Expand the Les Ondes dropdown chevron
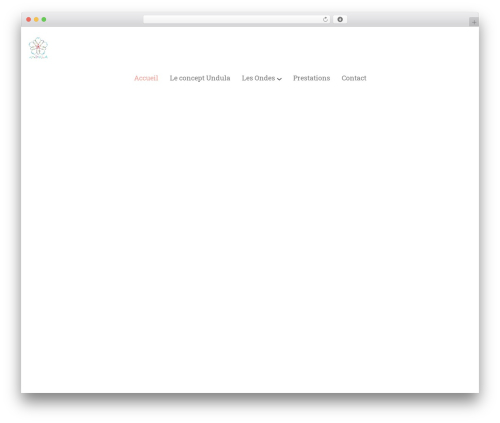Screen dimensions: 500x423 279,79
